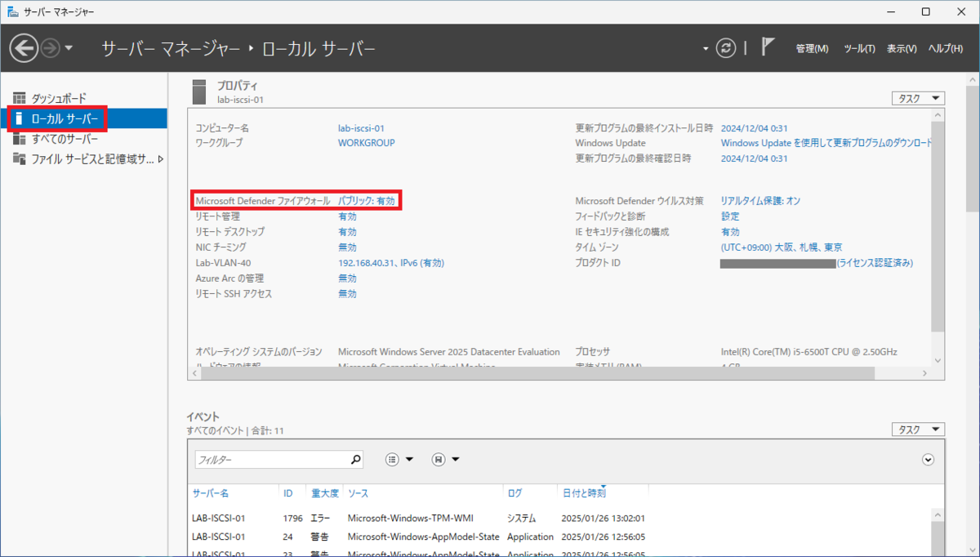Image resolution: width=980 pixels, height=557 pixels.
Task: Click computer name link lab-iscsi-01
Action: click(361, 128)
